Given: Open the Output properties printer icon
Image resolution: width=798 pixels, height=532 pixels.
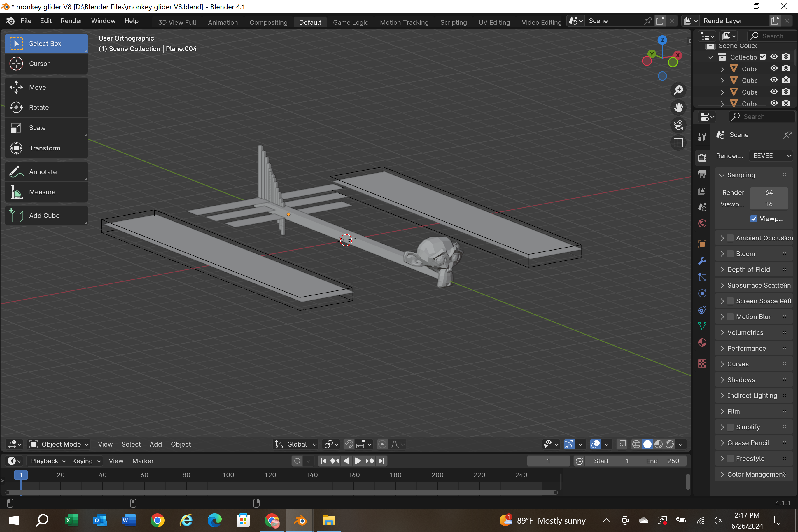Looking at the screenshot, I should coord(702,174).
